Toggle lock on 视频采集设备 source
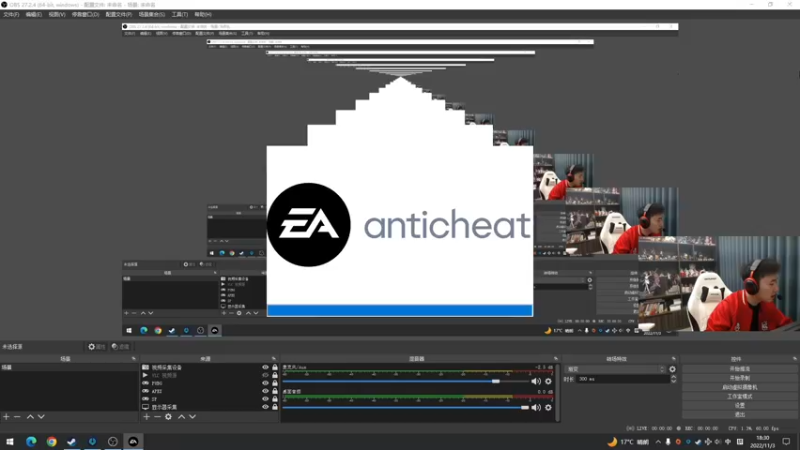The width and height of the screenshot is (800, 450). 275,367
